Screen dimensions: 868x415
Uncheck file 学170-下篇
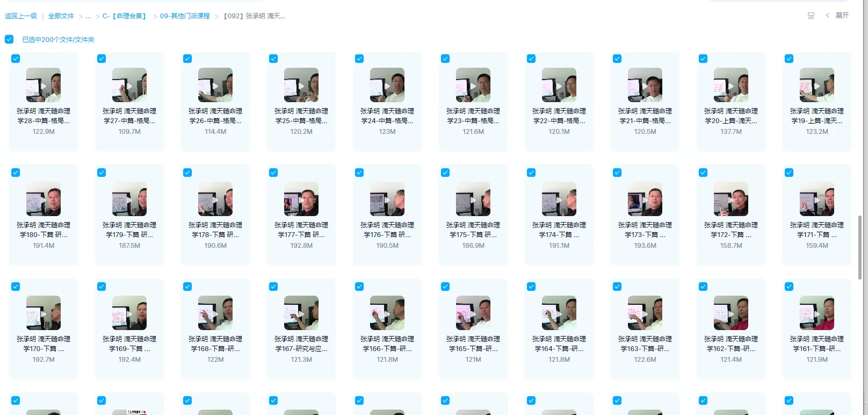(16, 287)
